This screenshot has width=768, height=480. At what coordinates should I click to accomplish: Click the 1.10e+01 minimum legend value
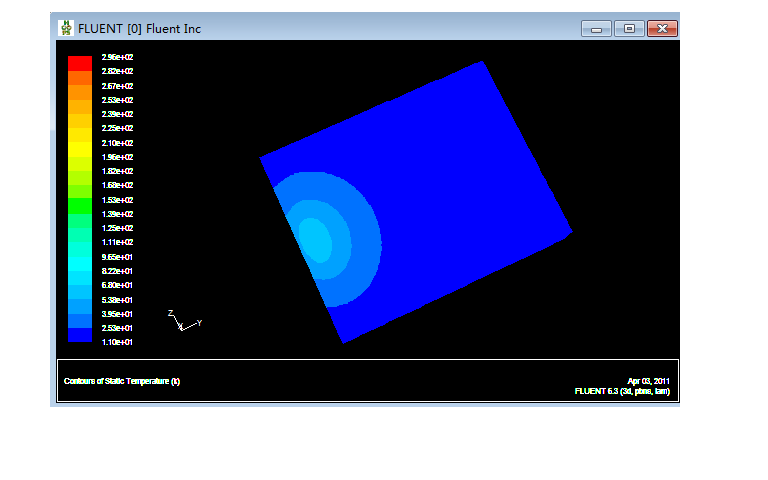(119, 342)
